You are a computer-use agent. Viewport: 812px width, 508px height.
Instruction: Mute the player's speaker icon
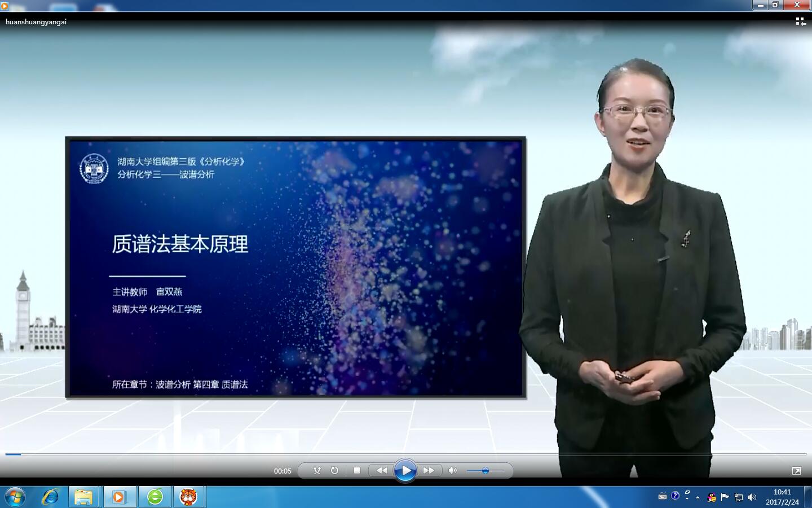point(452,470)
